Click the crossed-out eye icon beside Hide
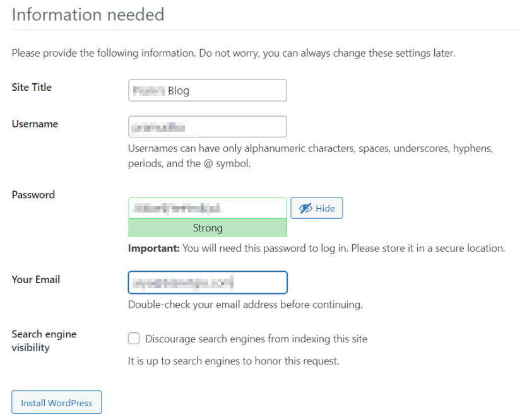 click(x=306, y=208)
